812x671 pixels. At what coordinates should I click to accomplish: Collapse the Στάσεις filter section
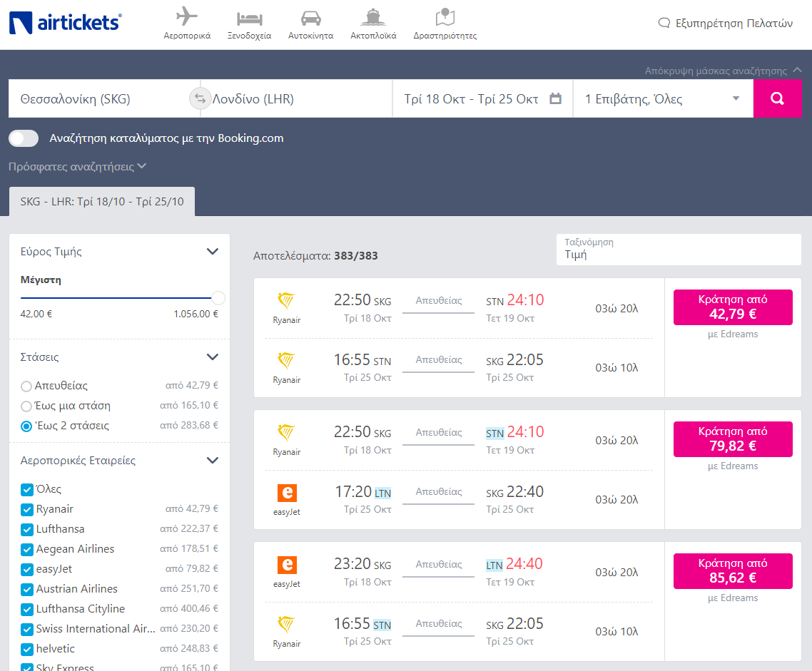coord(213,357)
